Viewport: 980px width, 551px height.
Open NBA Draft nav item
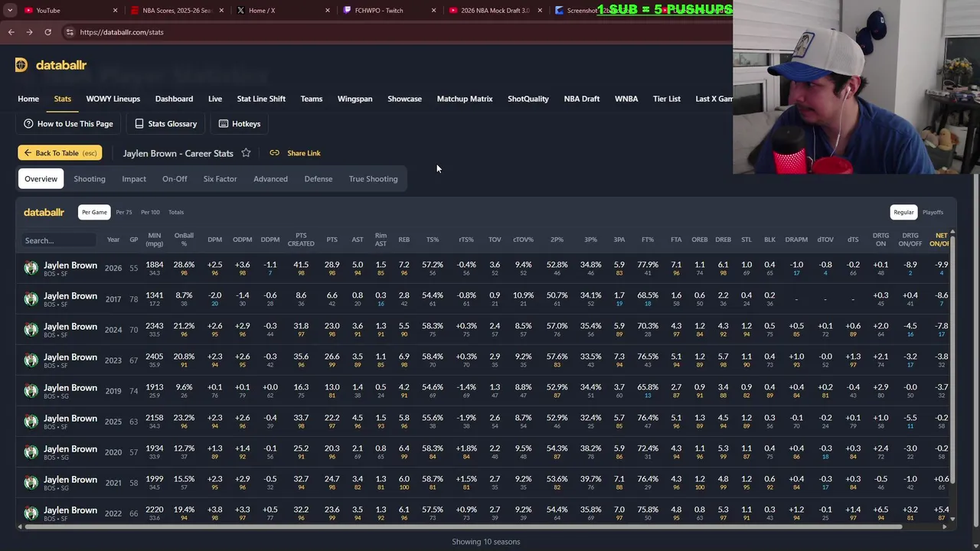(x=582, y=99)
